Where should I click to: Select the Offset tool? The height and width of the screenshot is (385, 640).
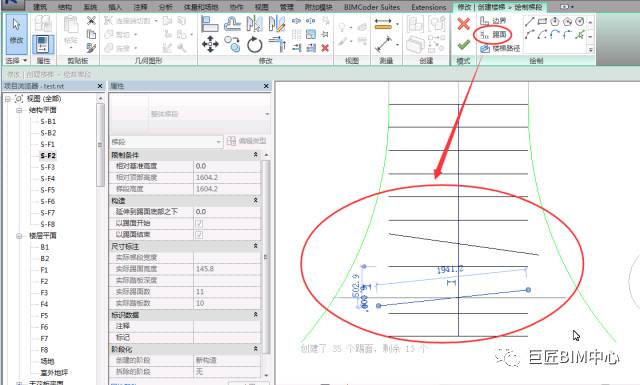[232, 24]
